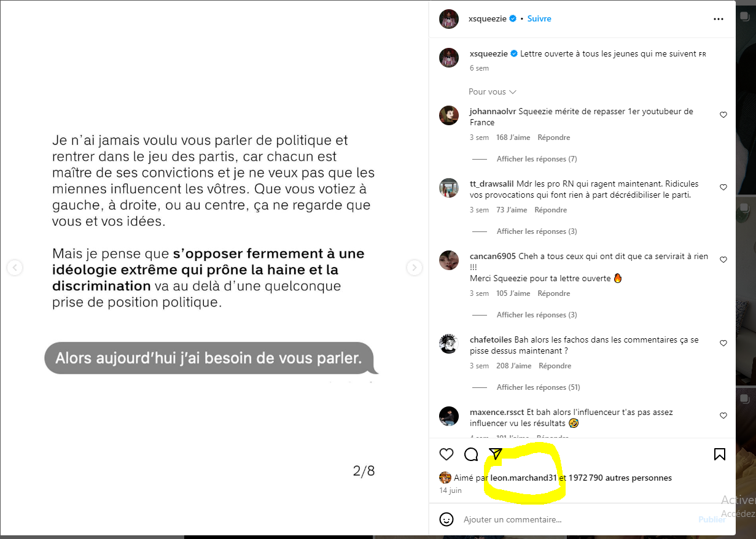Open leon.marchand31 profile link
This screenshot has height=539, width=756.
[523, 478]
